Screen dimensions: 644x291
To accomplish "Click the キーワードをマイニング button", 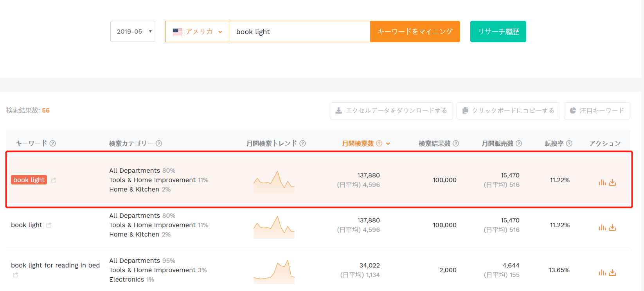I will [415, 31].
